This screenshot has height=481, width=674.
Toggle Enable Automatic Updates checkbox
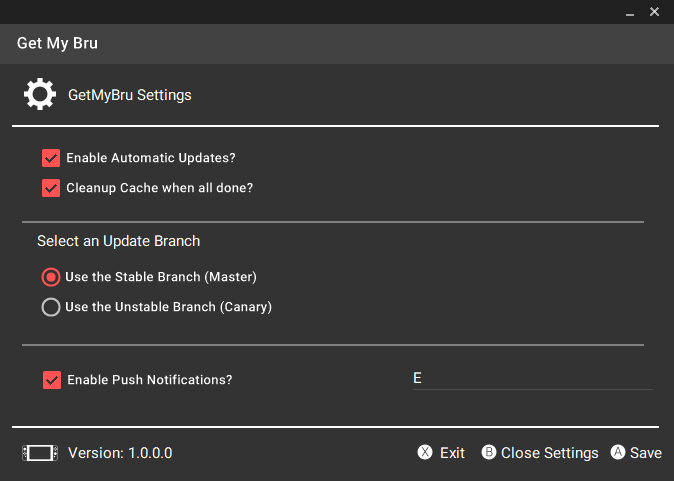point(51,158)
